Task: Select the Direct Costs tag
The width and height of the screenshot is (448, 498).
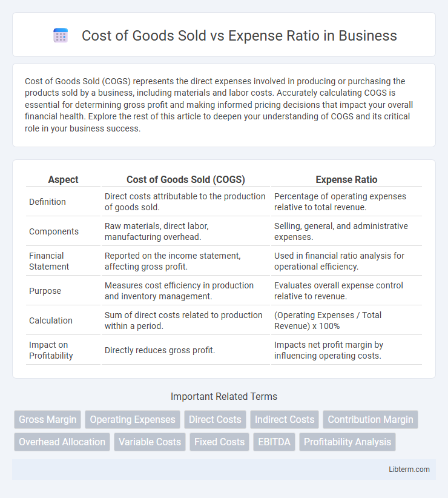Action: [x=215, y=420]
